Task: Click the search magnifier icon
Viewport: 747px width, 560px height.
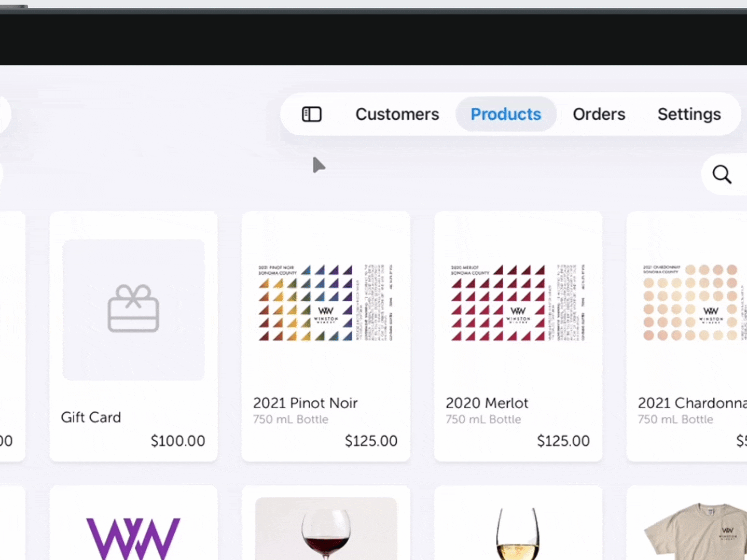Action: pos(722,175)
